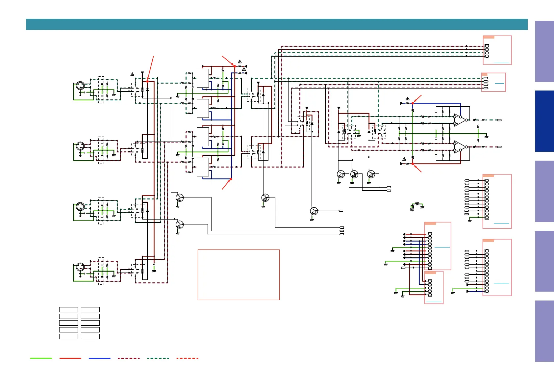
Task: Click the lower op-amp output port terminal
Action: click(x=499, y=147)
